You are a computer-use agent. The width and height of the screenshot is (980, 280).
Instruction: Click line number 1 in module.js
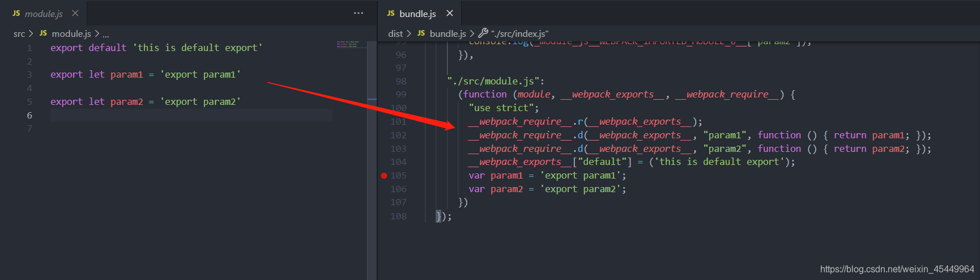click(x=29, y=48)
